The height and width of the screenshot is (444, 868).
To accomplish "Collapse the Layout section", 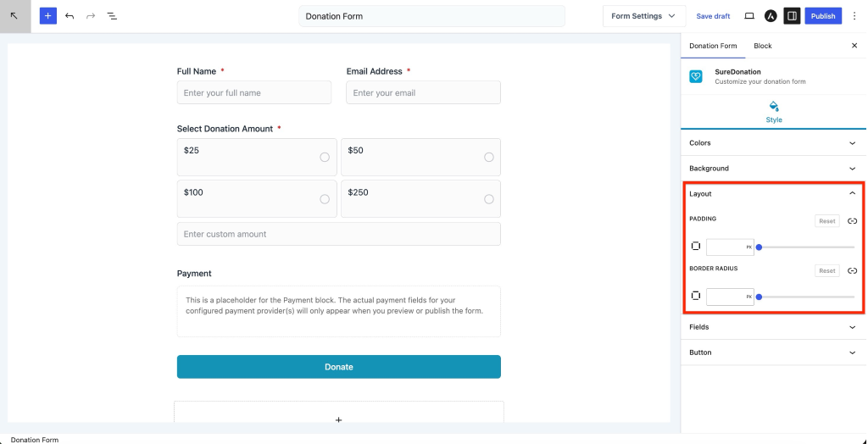I will [x=773, y=194].
